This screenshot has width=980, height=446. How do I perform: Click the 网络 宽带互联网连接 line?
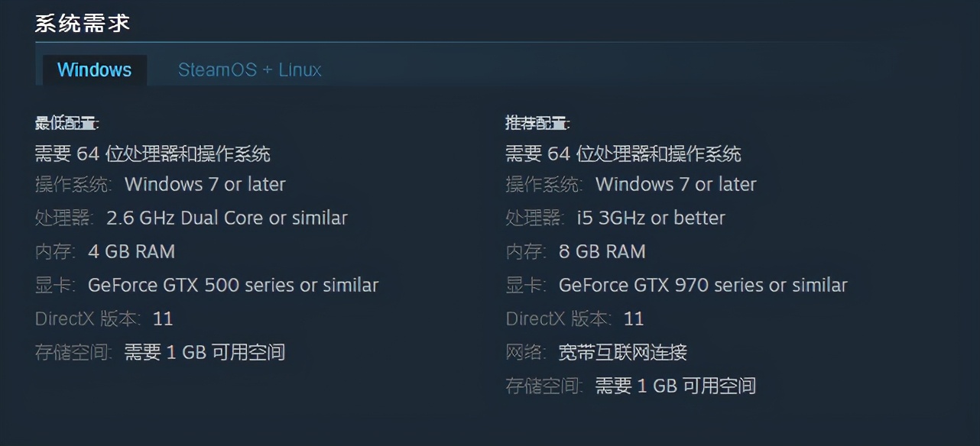tap(596, 352)
